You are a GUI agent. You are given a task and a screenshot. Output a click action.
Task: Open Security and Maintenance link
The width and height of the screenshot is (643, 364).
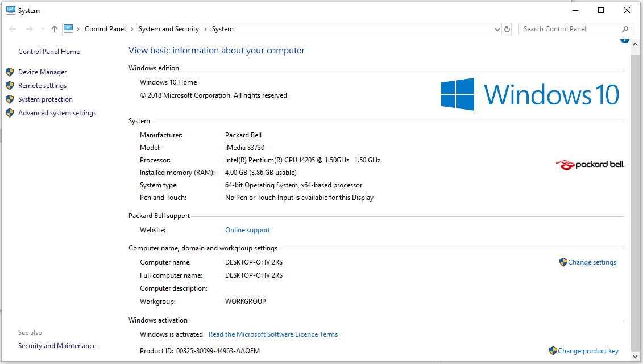point(57,346)
